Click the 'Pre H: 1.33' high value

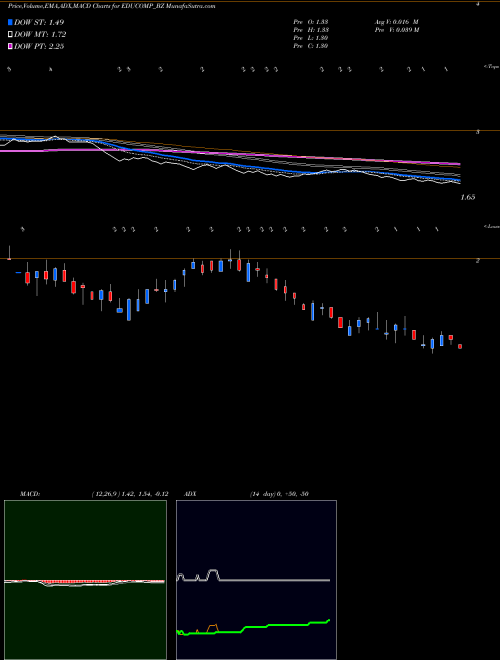(x=311, y=30)
